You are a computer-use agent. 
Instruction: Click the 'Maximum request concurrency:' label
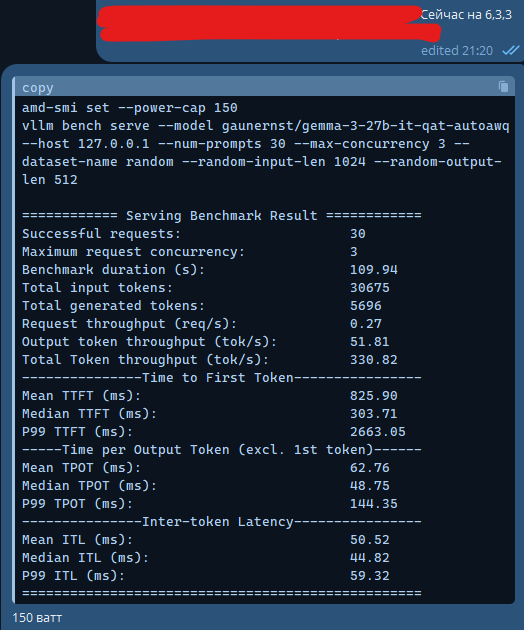click(x=133, y=252)
